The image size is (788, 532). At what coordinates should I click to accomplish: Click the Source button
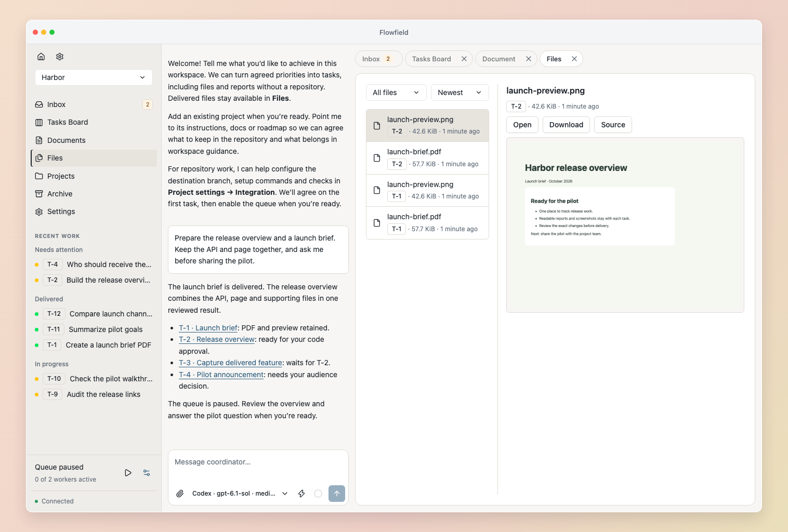click(x=613, y=125)
